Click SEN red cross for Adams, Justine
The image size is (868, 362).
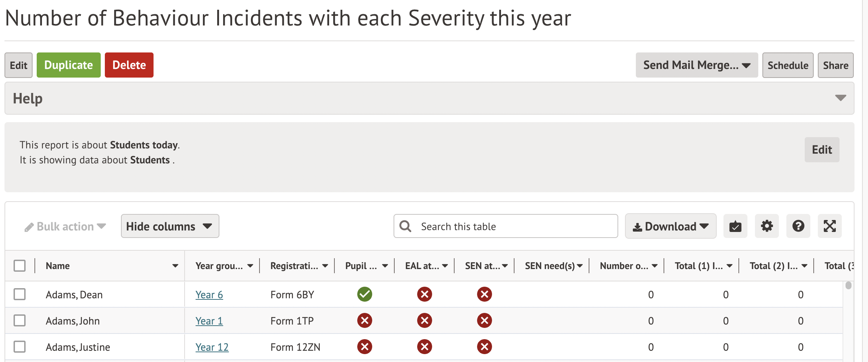coord(484,347)
